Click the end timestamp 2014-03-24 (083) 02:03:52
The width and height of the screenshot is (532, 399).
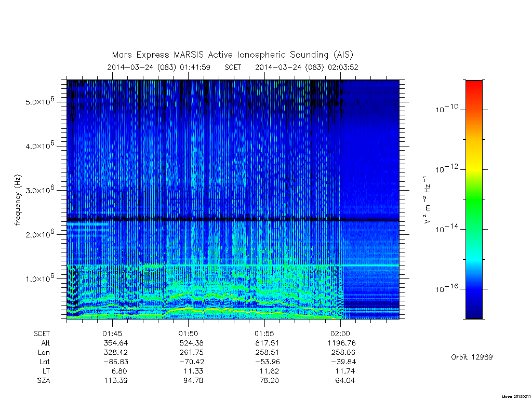(307, 67)
